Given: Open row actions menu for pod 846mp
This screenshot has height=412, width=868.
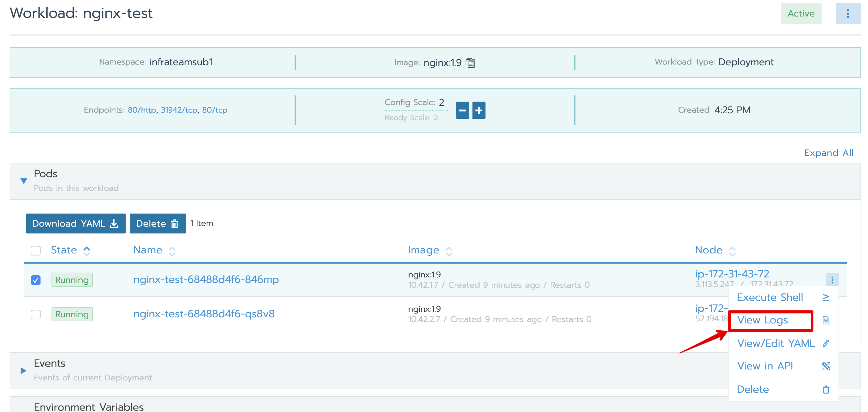Looking at the screenshot, I should pos(832,280).
